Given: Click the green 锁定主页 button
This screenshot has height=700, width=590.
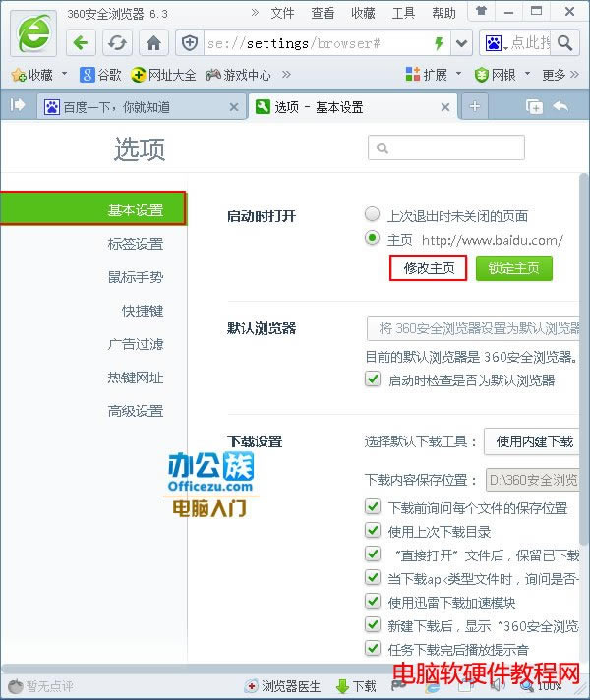Looking at the screenshot, I should [x=513, y=268].
